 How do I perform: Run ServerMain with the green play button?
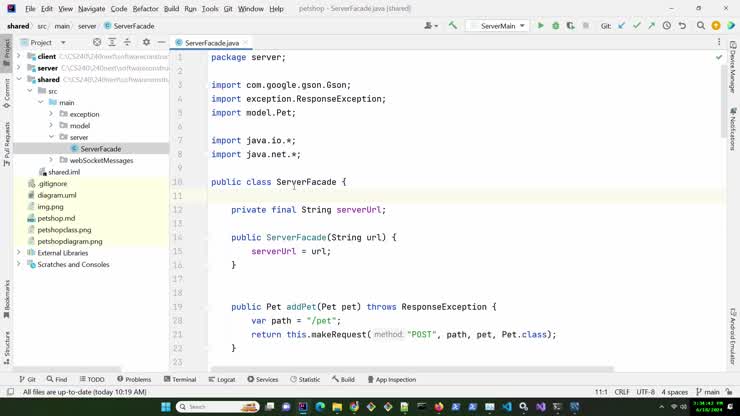click(x=540, y=26)
